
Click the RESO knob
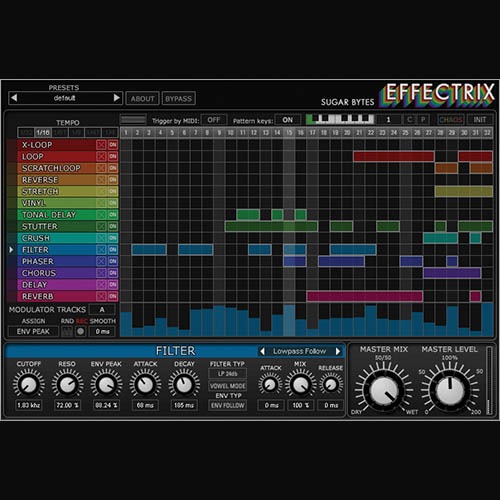click(x=68, y=385)
